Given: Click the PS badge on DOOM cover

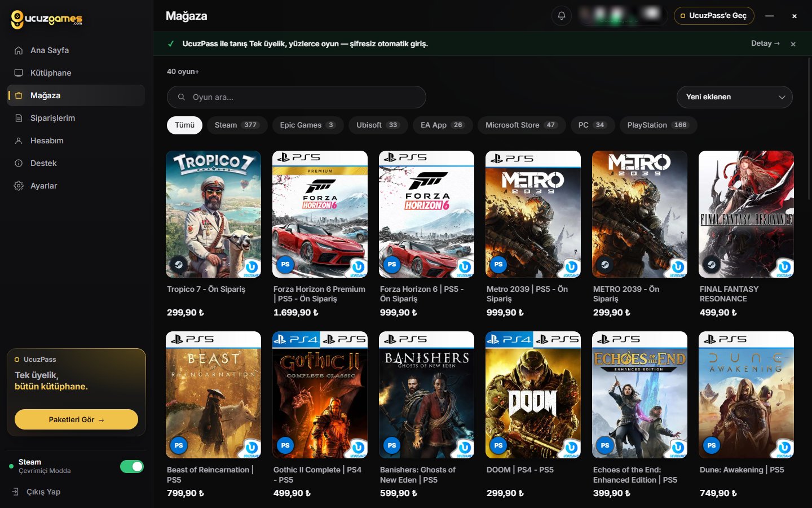Looking at the screenshot, I should [x=498, y=445].
